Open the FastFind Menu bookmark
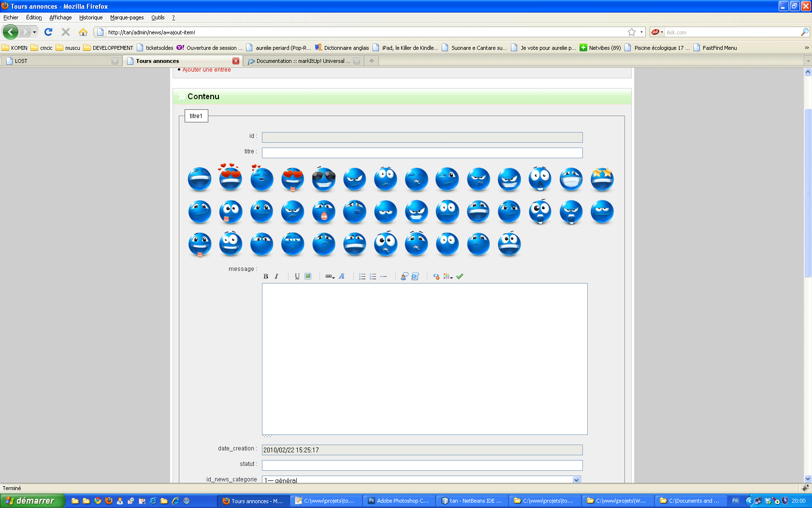Viewport: 812px width, 508px height. [715, 48]
